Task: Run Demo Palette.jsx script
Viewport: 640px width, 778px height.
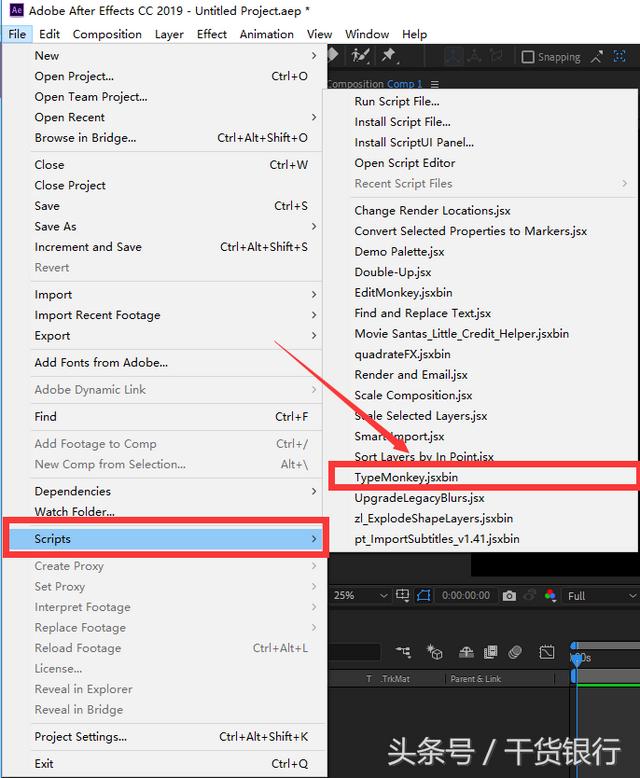Action: click(480, 252)
